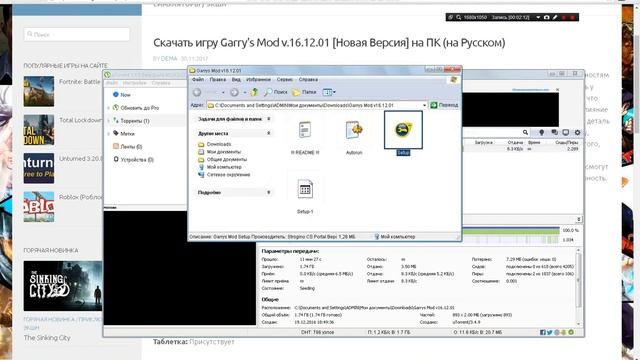Click the torrent download progress bar
This screenshot has width=640, height=360.
511,231
